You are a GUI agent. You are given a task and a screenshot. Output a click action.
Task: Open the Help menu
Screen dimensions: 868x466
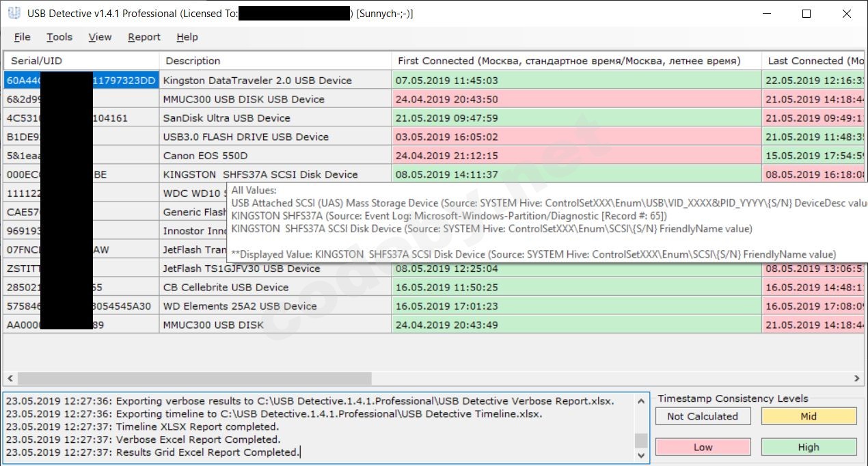(x=187, y=37)
